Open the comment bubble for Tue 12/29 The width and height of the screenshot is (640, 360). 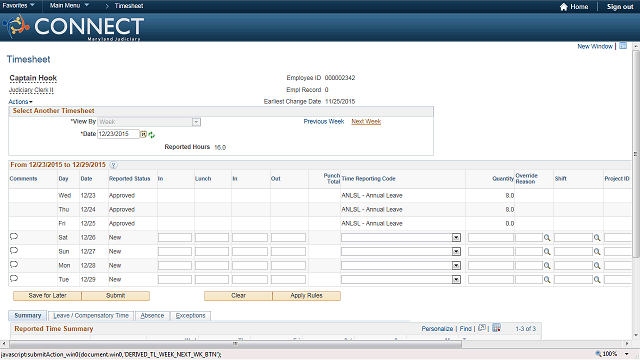coord(14,279)
